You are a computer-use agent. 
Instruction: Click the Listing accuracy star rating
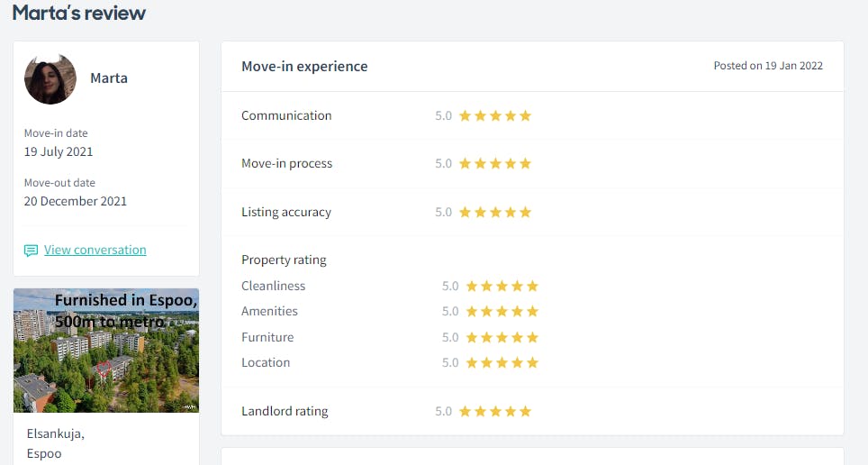coord(495,212)
